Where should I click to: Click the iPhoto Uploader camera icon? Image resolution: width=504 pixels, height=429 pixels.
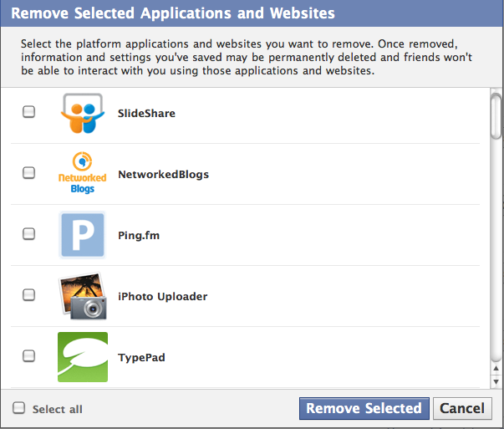(x=83, y=296)
